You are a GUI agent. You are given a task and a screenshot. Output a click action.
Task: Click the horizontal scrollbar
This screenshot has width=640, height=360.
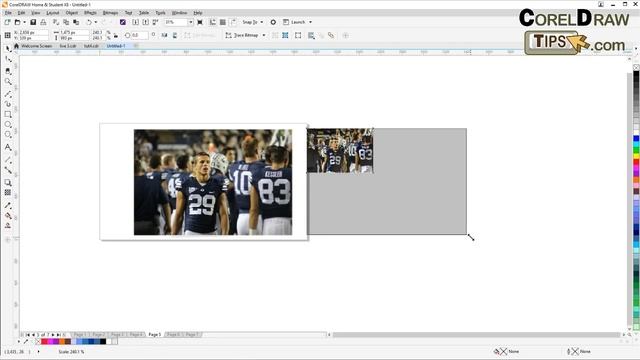coord(476,335)
